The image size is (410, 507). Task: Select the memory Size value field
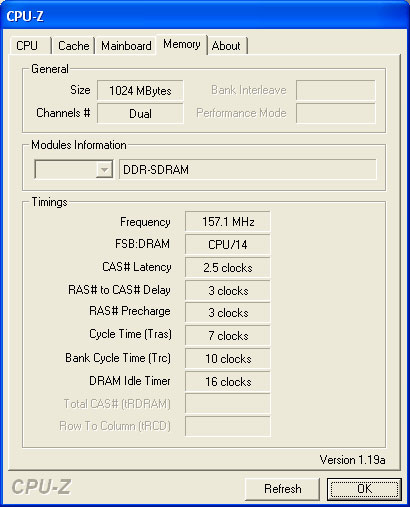(140, 90)
